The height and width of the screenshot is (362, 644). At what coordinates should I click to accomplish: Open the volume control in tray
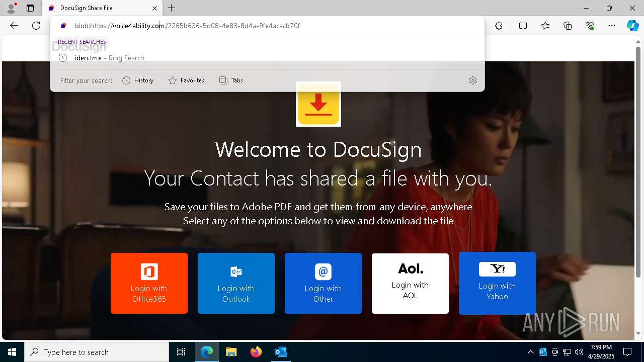[x=579, y=352]
